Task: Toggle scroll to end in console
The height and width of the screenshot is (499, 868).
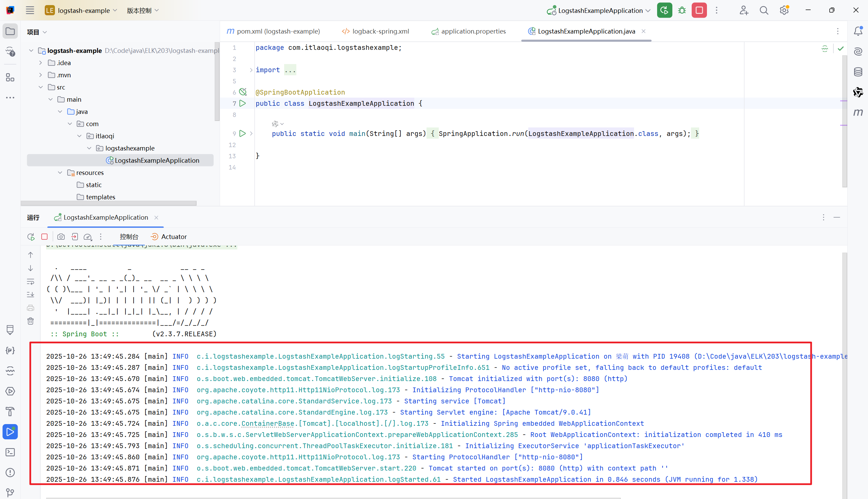Action: (31, 295)
